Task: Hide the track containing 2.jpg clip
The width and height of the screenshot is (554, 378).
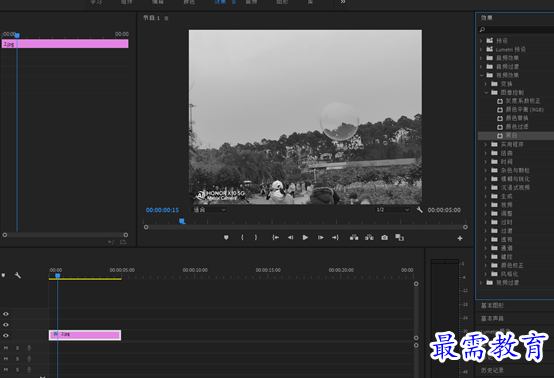Action: (6, 336)
